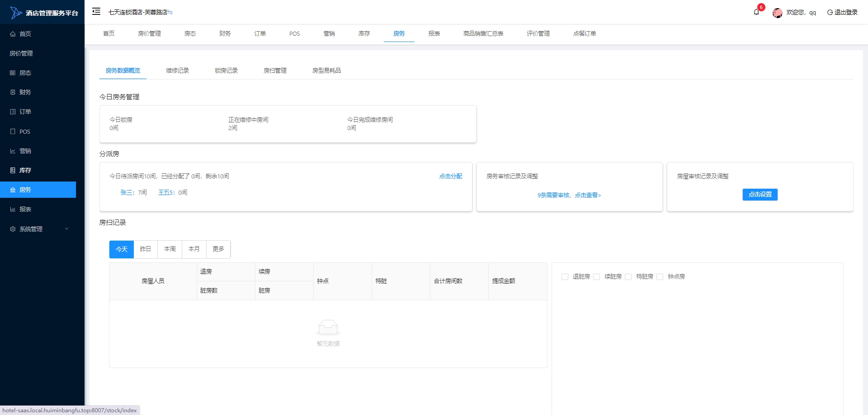Screen dimensions: 868x415
Task: Click the 系统管理 gear icon in the sidebar
Action: 13,229
